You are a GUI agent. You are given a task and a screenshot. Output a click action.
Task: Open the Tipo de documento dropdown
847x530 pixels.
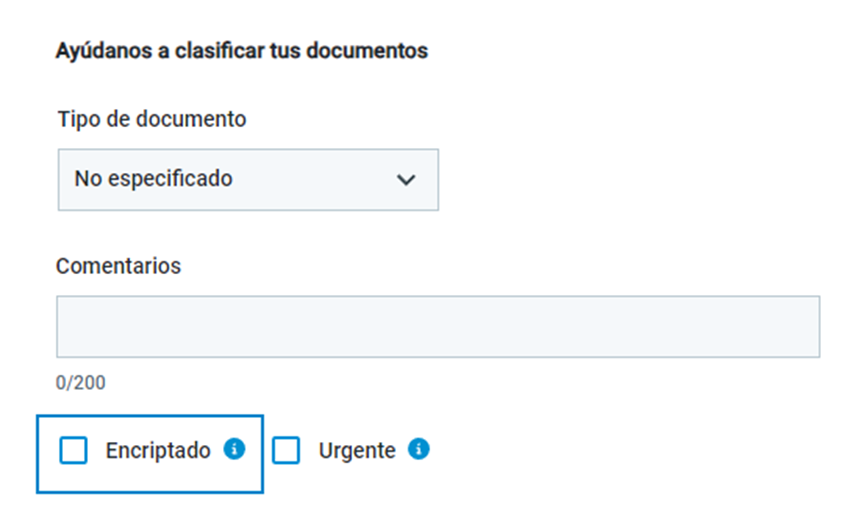point(248,180)
